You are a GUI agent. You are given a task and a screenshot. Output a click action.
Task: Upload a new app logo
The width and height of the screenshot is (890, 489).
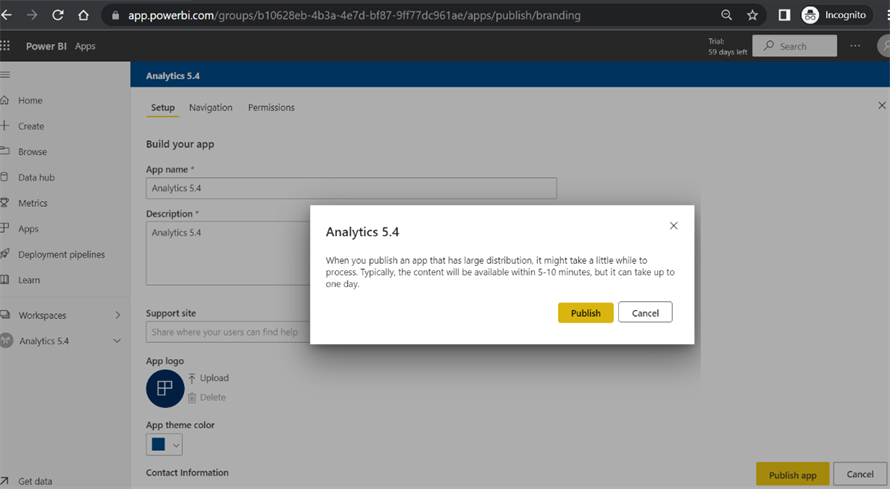[x=208, y=378]
